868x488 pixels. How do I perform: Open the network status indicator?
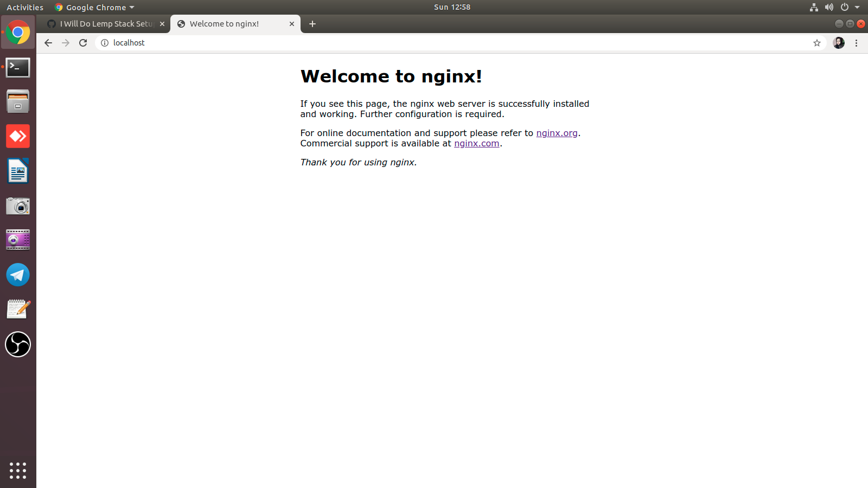click(814, 7)
